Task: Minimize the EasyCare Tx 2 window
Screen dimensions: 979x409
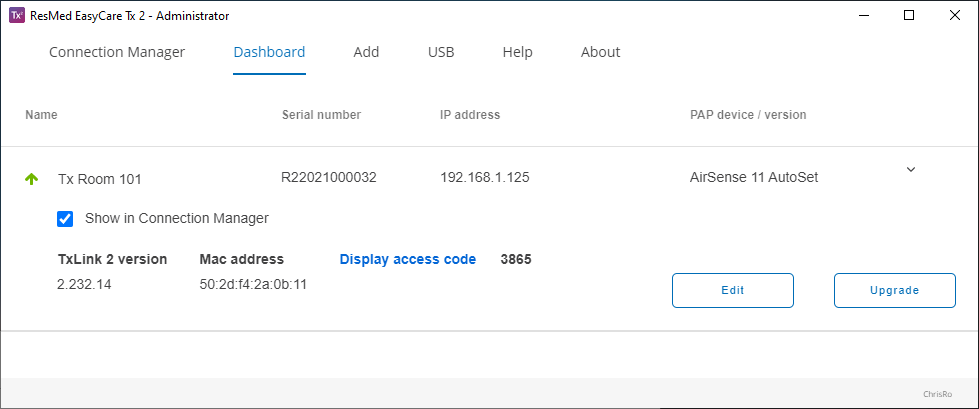Action: [863, 16]
